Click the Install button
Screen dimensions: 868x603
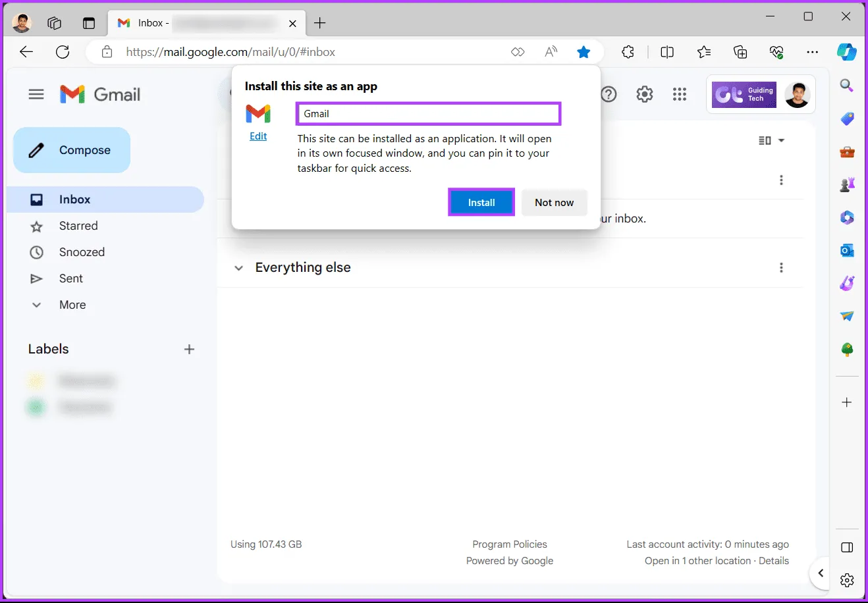coord(481,203)
